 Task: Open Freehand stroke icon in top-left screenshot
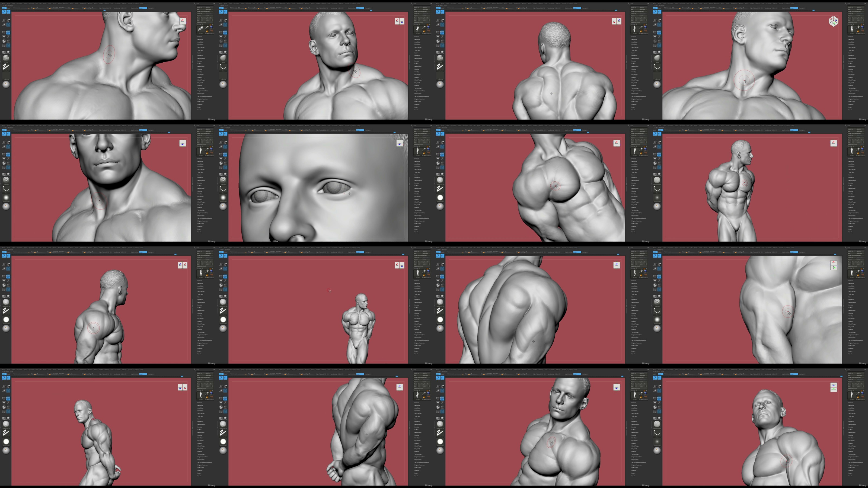coord(6,67)
